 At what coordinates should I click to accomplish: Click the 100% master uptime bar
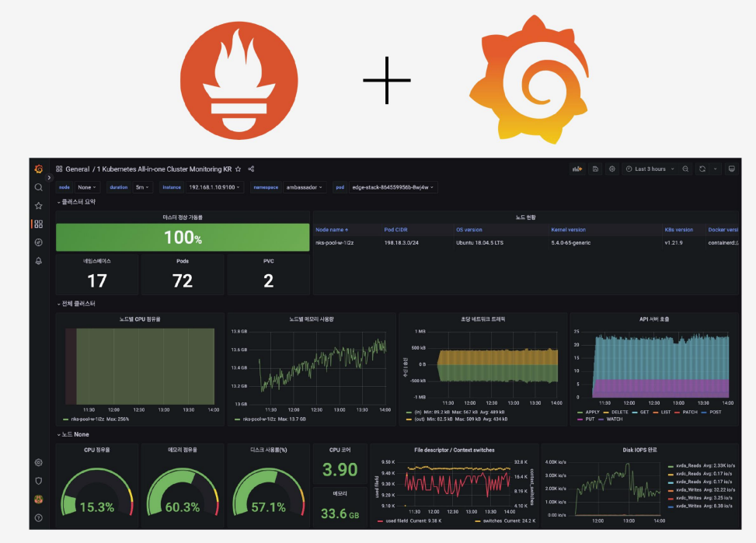coord(183,237)
